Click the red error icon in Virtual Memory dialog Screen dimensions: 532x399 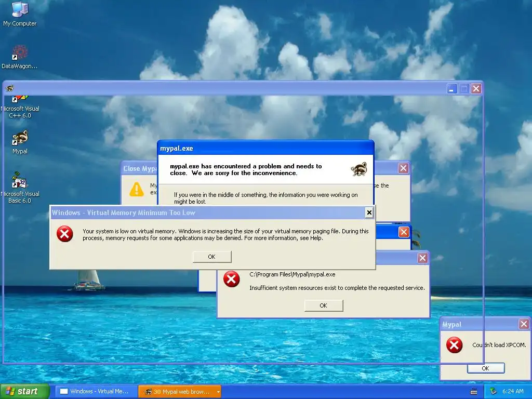coord(65,234)
